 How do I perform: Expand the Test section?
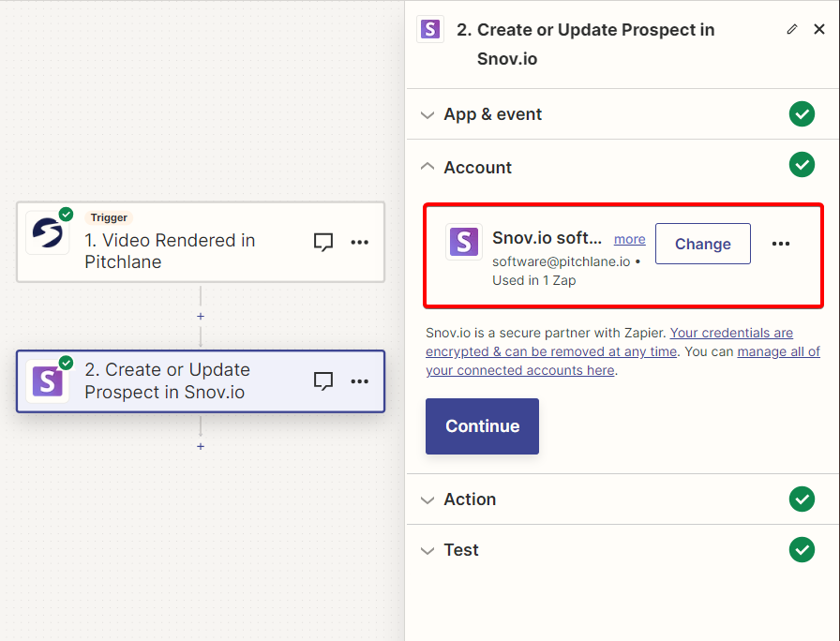[622, 550]
